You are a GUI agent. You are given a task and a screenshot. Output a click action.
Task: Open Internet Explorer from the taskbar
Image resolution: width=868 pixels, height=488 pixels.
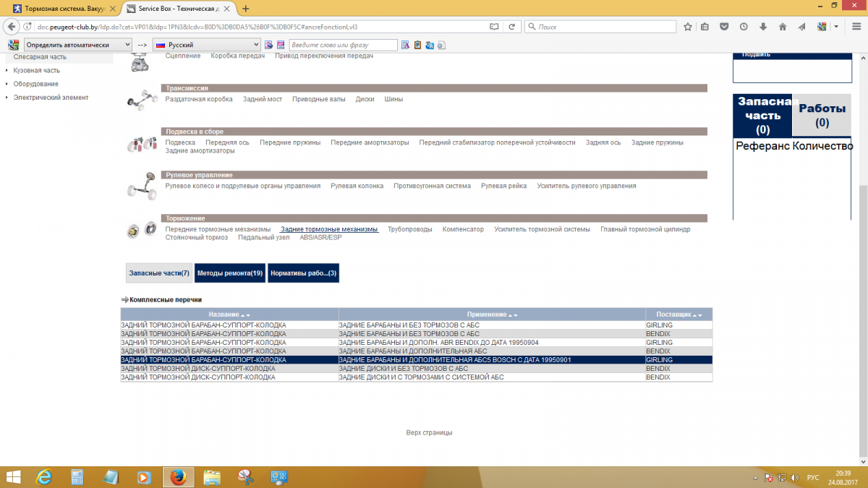click(44, 477)
